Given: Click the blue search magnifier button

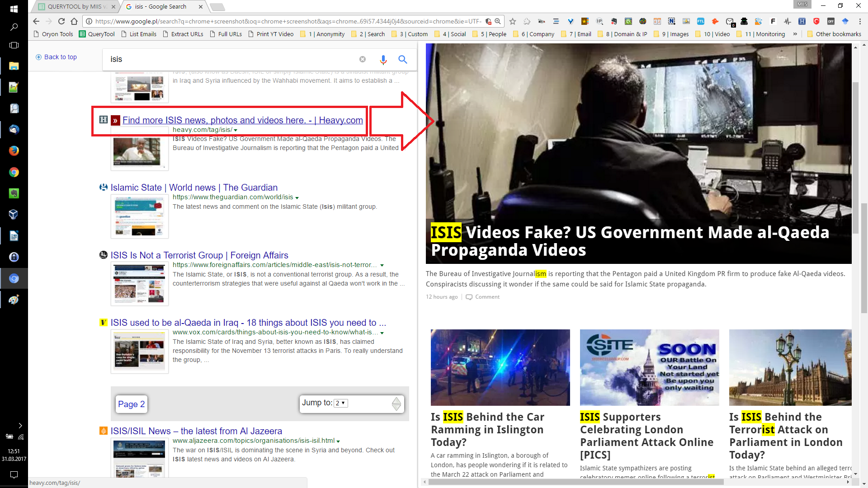Looking at the screenshot, I should (x=402, y=59).
